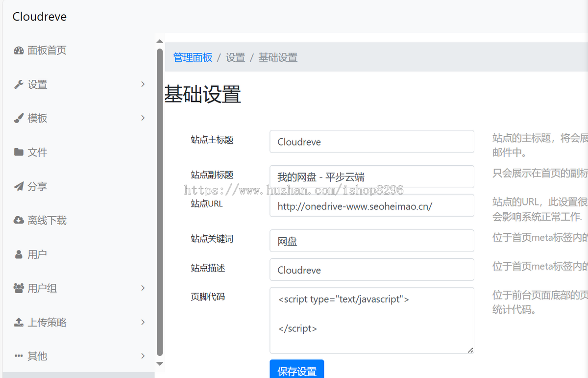This screenshot has height=378, width=588.
Task: Click the 页脚代码 field label
Action: coord(208,297)
